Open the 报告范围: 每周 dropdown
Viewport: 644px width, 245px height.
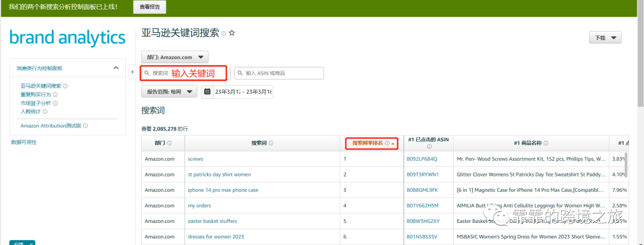169,92
